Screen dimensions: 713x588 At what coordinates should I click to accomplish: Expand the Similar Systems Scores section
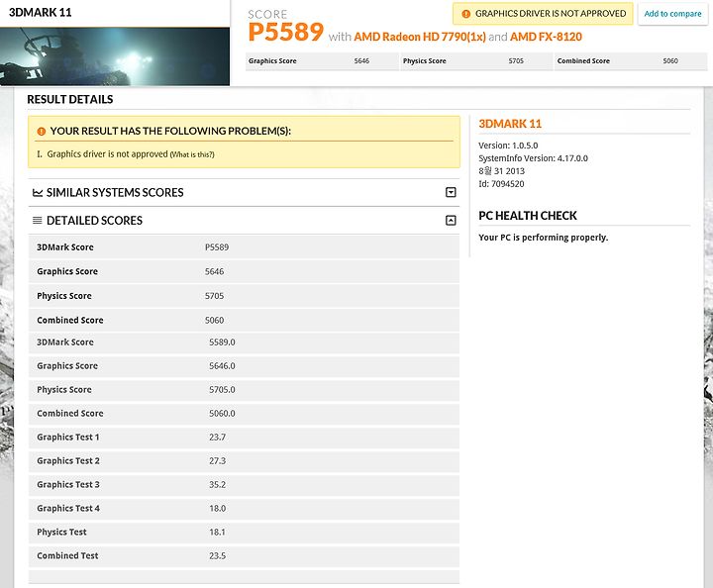coord(451,192)
